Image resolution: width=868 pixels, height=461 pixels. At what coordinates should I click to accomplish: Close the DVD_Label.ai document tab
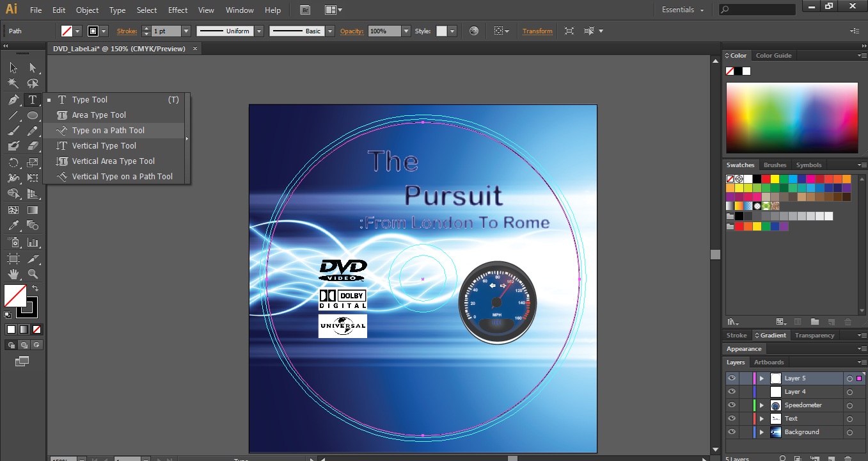(195, 49)
